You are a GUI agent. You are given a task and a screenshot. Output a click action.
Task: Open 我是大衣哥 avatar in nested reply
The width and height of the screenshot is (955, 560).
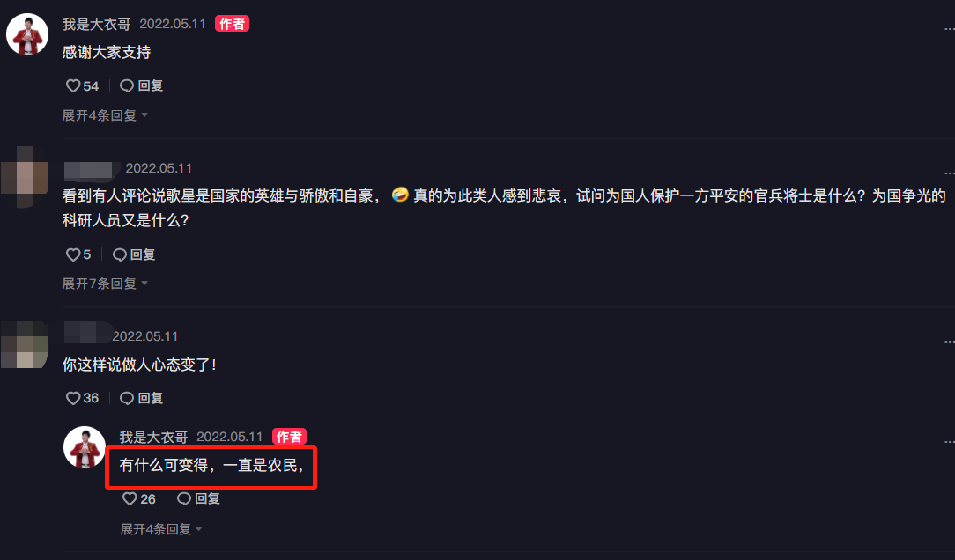click(85, 447)
